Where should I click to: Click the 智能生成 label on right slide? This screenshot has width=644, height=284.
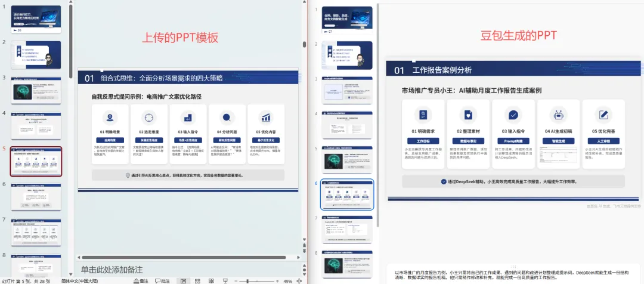[558, 141]
